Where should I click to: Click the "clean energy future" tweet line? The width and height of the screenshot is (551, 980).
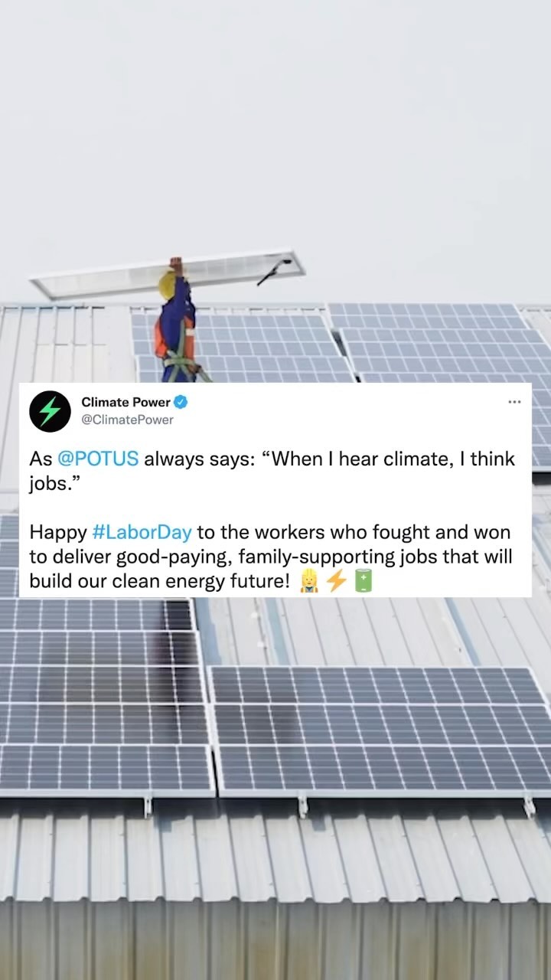point(160,582)
